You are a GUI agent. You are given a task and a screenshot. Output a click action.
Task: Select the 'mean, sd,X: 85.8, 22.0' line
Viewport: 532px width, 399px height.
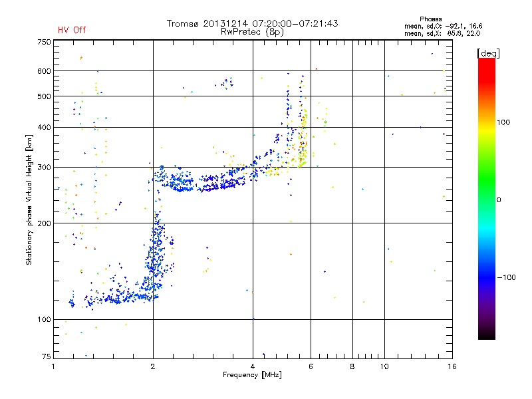[x=442, y=33]
